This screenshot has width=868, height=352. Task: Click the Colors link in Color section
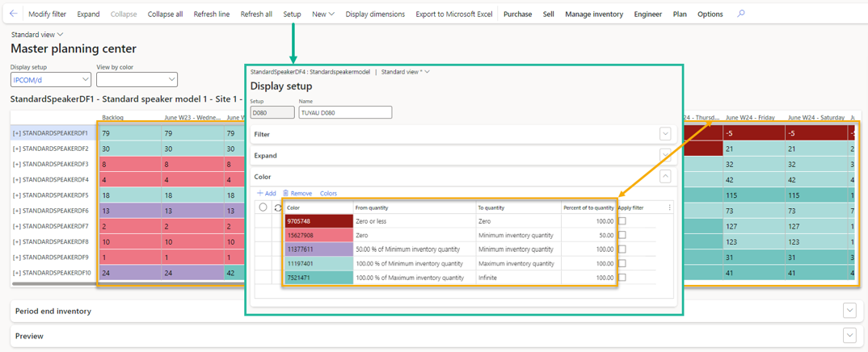[328, 194]
